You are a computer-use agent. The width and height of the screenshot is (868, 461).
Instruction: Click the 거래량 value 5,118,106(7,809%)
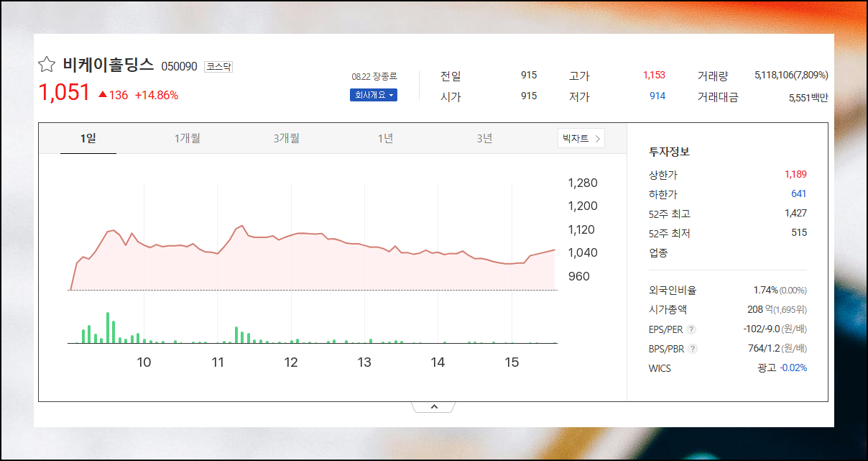791,75
